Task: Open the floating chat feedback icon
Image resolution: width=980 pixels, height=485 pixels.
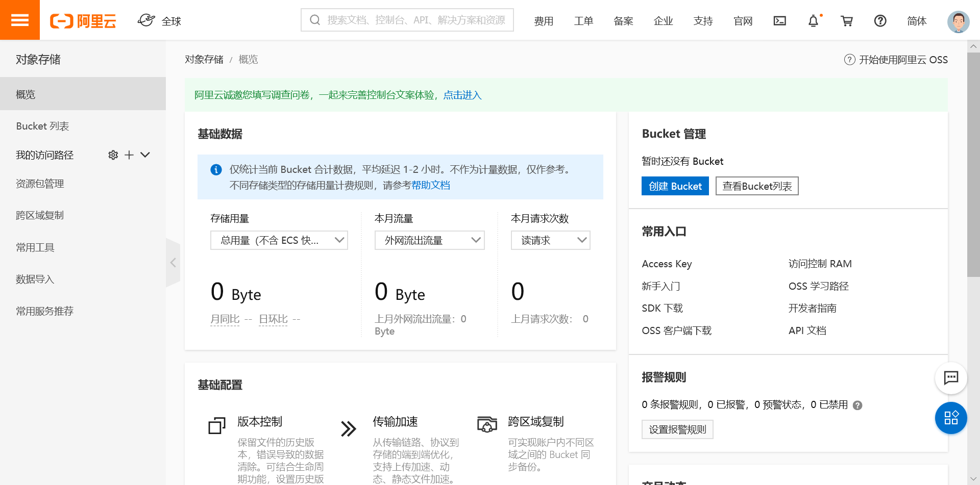Action: (x=951, y=378)
